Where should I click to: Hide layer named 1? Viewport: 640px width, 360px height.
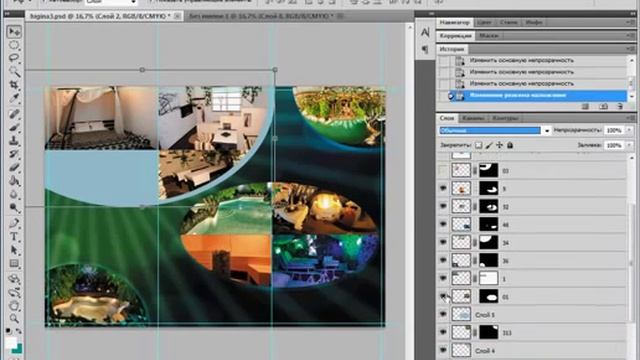(443, 278)
